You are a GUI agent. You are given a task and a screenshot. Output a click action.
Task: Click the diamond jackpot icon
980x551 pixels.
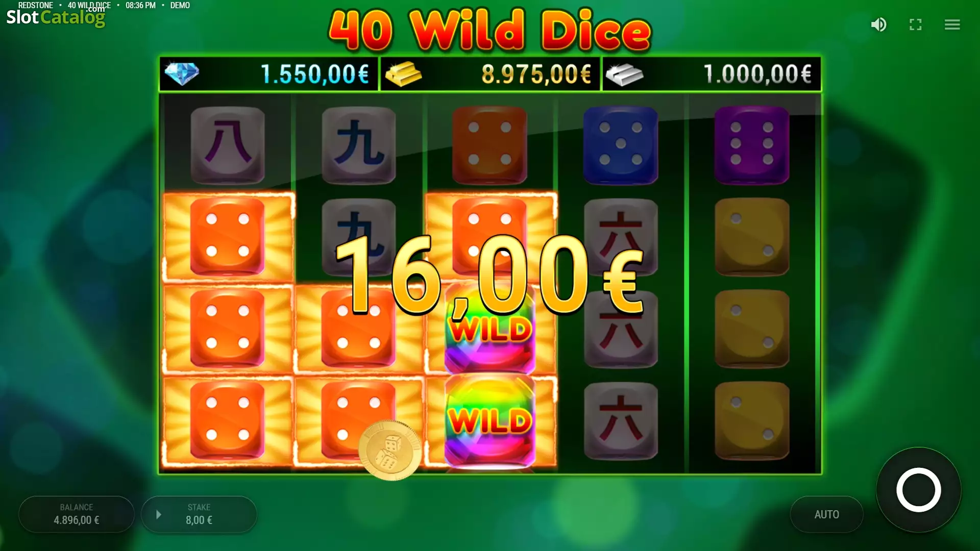[x=182, y=74]
